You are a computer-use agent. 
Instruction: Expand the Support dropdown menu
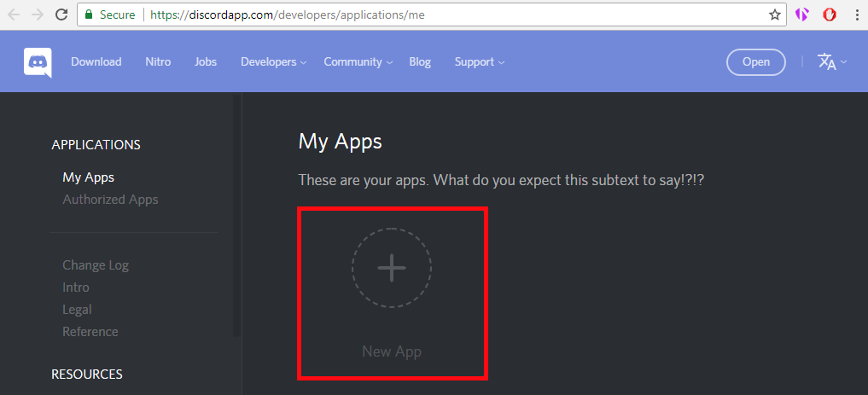point(480,62)
